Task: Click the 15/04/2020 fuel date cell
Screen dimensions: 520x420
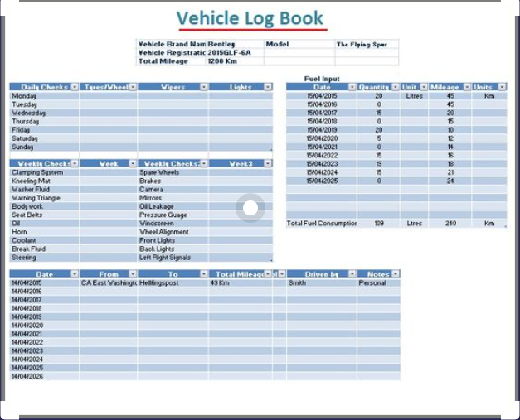Action: pos(321,138)
